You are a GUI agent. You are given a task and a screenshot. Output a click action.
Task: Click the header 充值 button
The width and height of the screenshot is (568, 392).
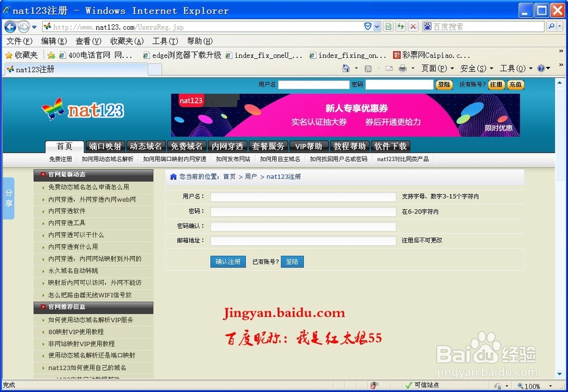click(516, 85)
